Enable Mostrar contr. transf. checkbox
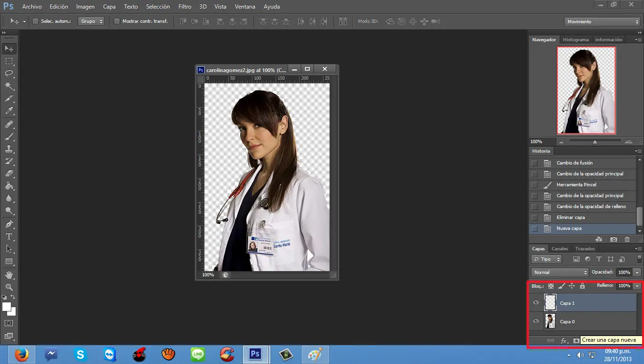 pyautogui.click(x=117, y=21)
